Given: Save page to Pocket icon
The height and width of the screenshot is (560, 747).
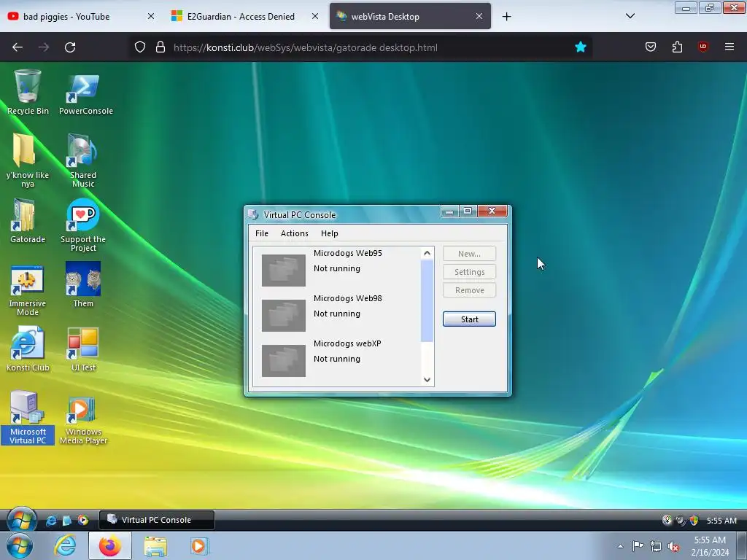Looking at the screenshot, I should coord(651,47).
